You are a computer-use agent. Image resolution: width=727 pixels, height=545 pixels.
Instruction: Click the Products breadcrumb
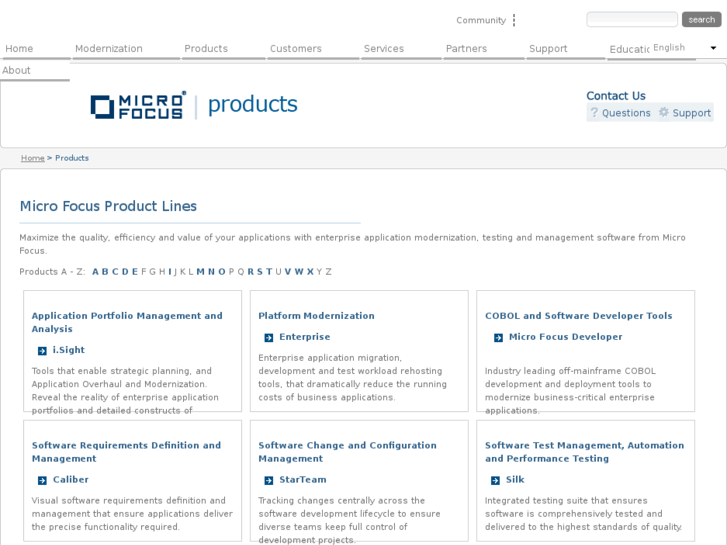tap(72, 158)
